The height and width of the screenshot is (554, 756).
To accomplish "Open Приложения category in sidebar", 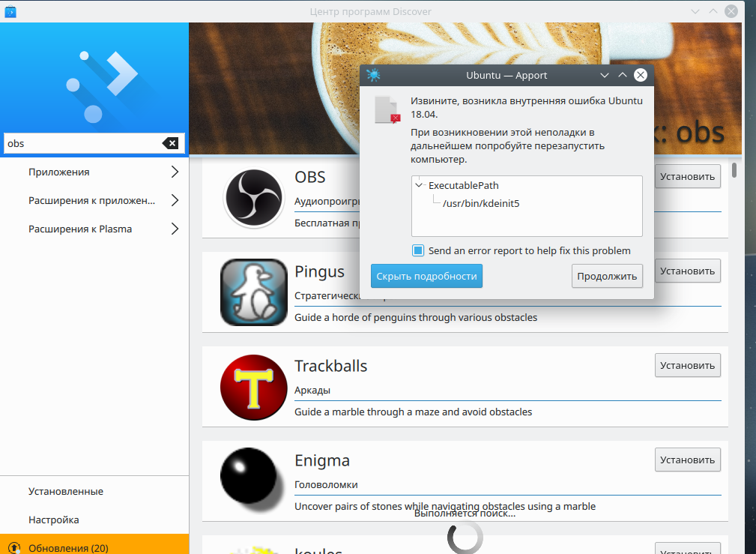I will coord(94,172).
